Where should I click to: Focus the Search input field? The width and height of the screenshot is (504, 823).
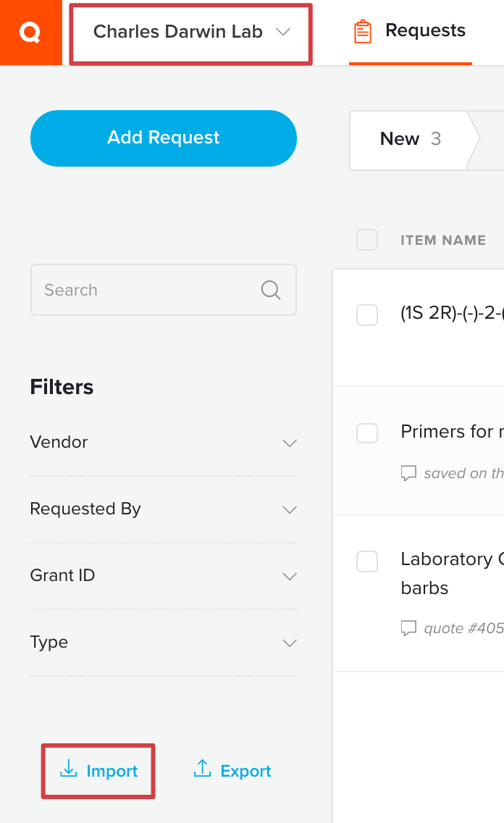pos(164,290)
